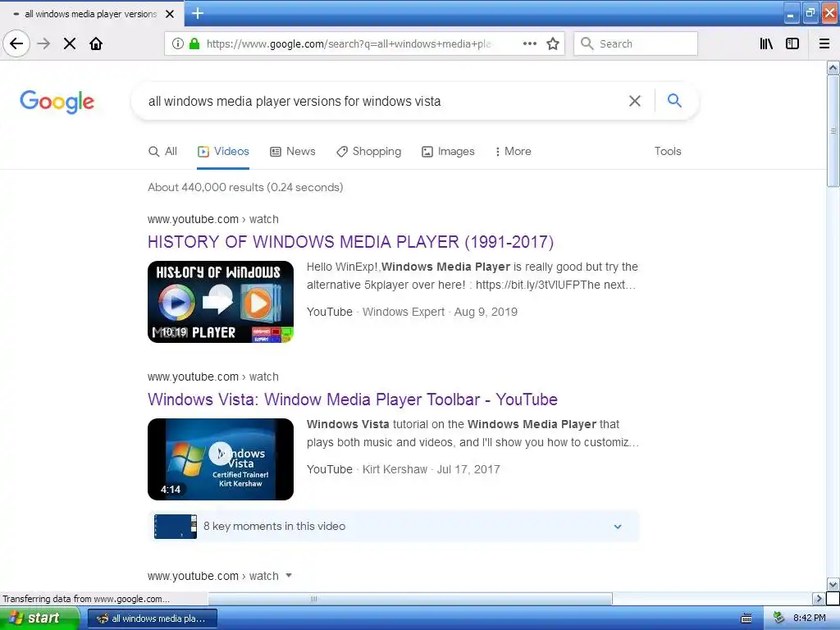
Task: Open the Firefox hamburger menu
Action: 824,43
